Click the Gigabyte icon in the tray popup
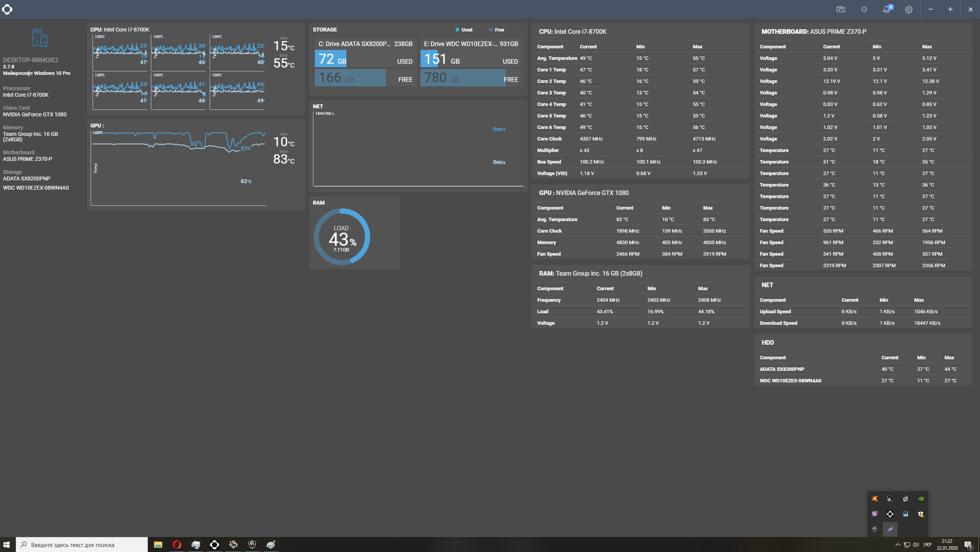Image resolution: width=980 pixels, height=552 pixels. (875, 529)
